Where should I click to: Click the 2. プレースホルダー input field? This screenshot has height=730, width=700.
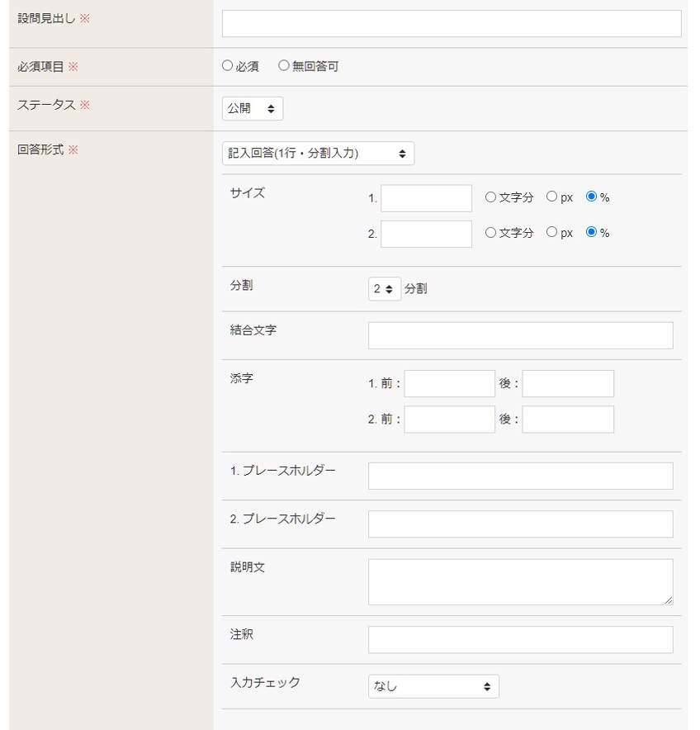pyautogui.click(x=520, y=524)
